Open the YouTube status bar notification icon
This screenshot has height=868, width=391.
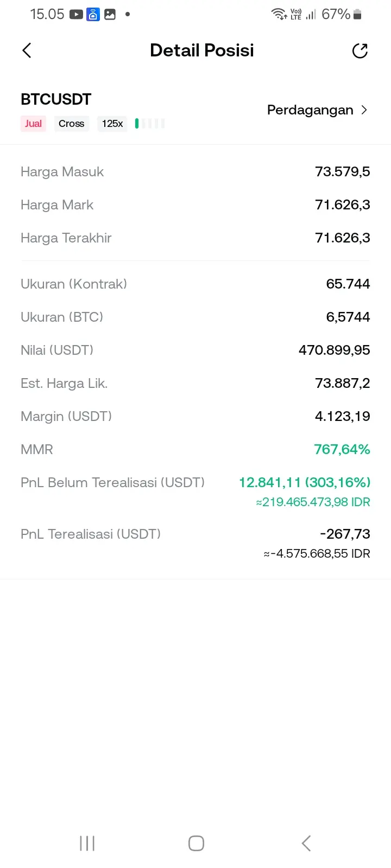(77, 15)
